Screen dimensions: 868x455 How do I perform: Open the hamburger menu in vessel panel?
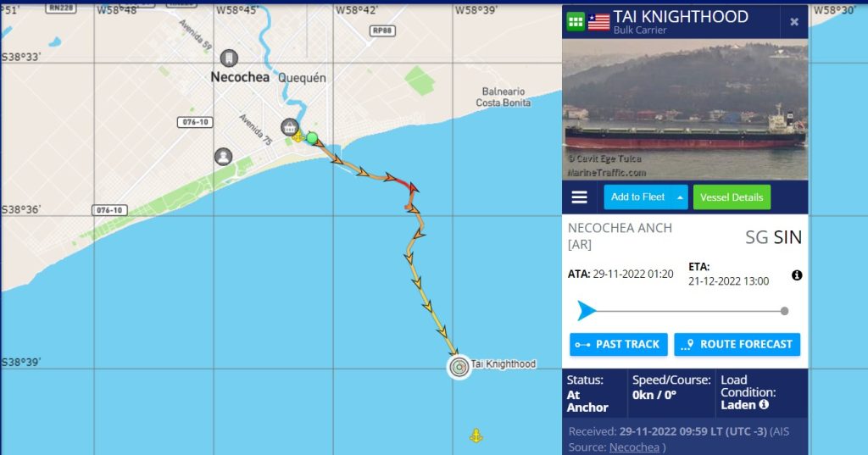(580, 197)
